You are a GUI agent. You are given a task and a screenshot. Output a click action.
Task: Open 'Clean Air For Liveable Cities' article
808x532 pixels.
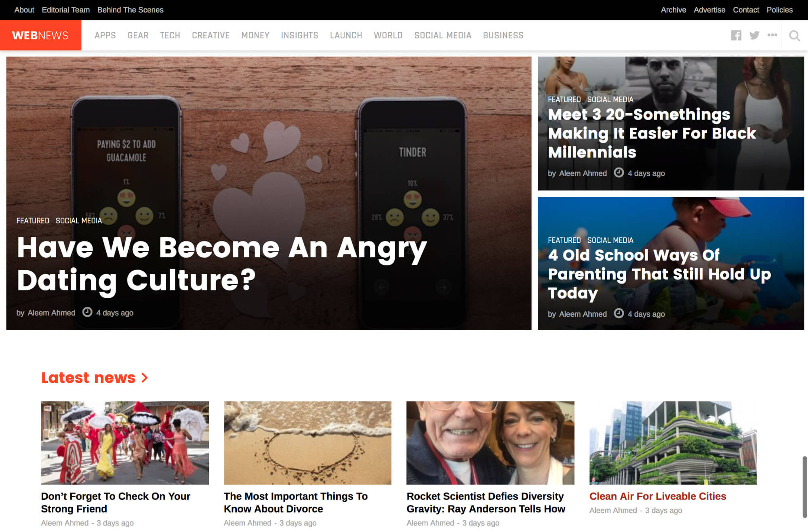(658, 496)
